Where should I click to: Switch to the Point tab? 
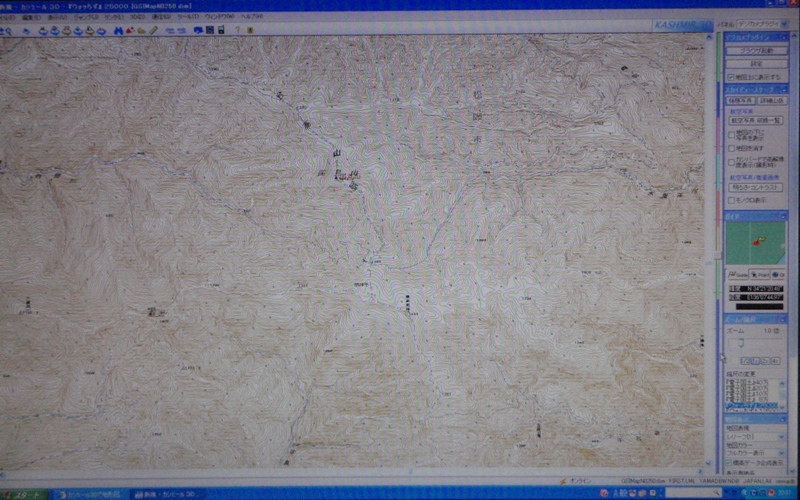click(759, 274)
